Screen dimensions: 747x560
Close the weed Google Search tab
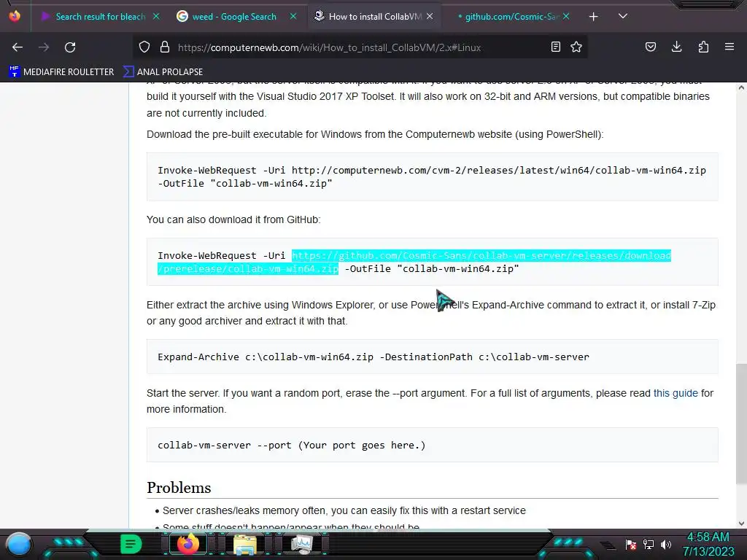pyautogui.click(x=293, y=16)
